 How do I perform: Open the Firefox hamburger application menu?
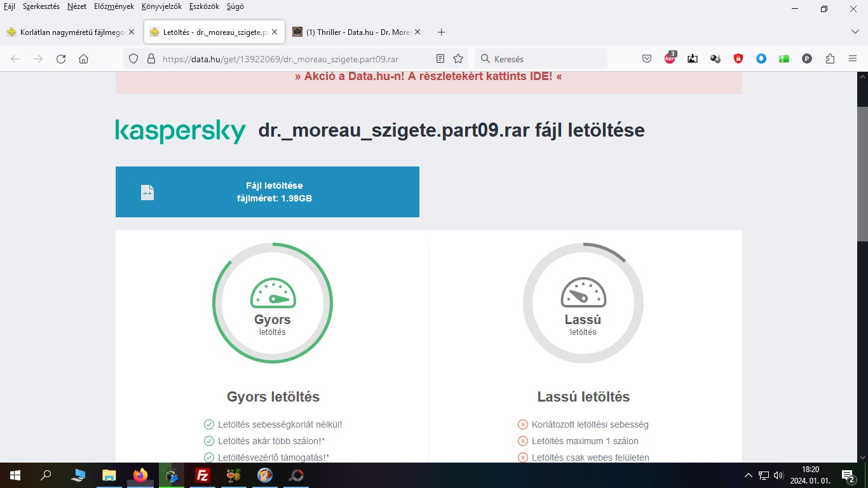(x=853, y=58)
